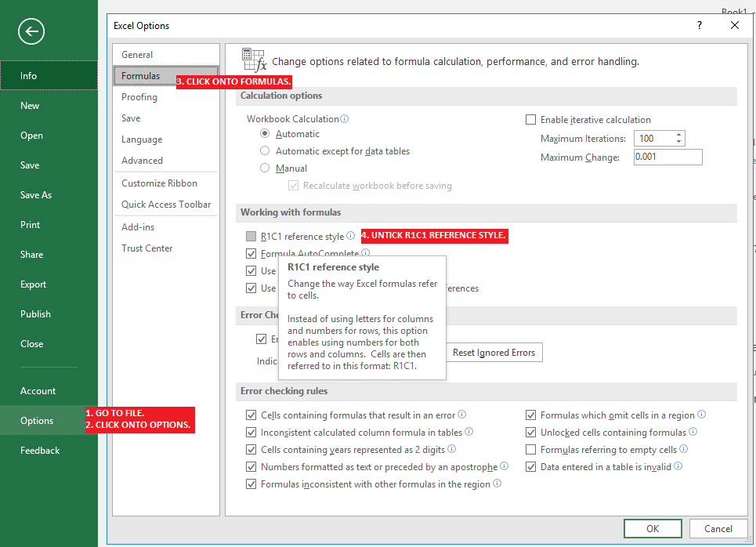This screenshot has height=547, width=756.
Task: Click info icon for numbers formatted as text
Action: click(x=505, y=466)
